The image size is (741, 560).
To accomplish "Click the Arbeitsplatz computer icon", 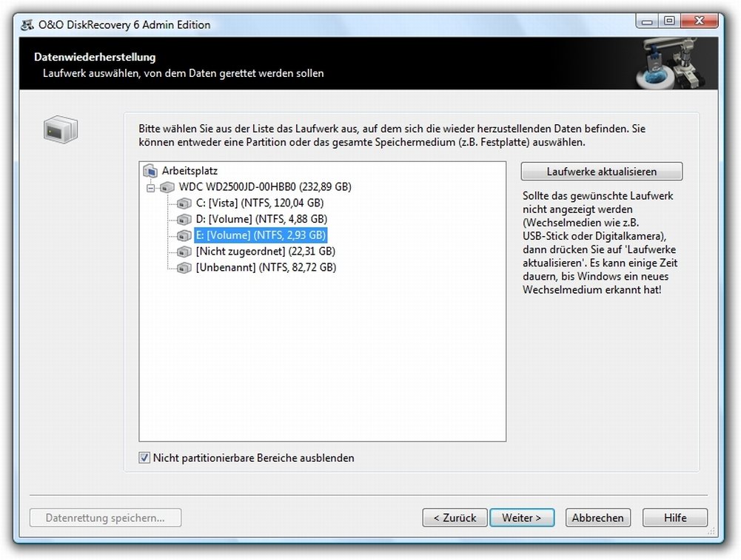I will (x=150, y=170).
